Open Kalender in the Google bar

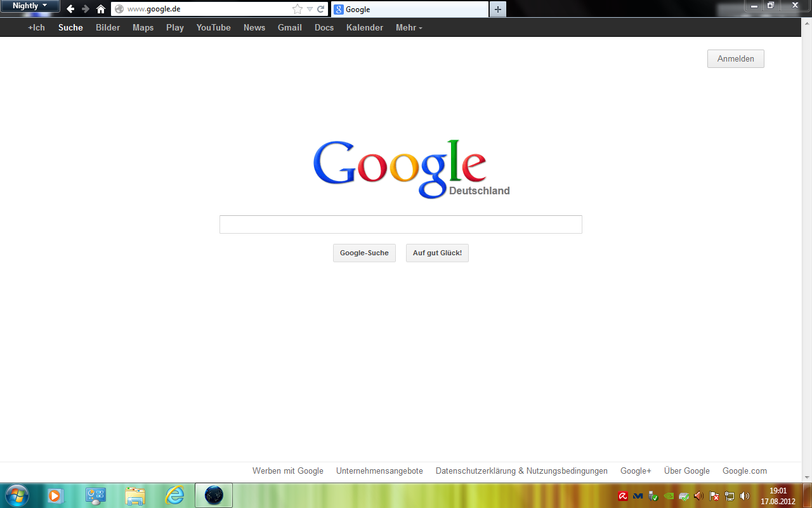365,27
